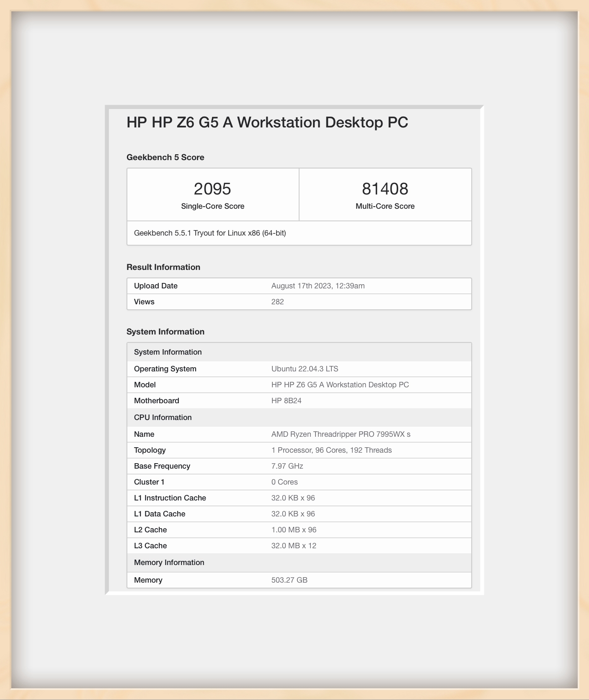Select the Result Information heading
589x700 pixels.
pos(163,267)
